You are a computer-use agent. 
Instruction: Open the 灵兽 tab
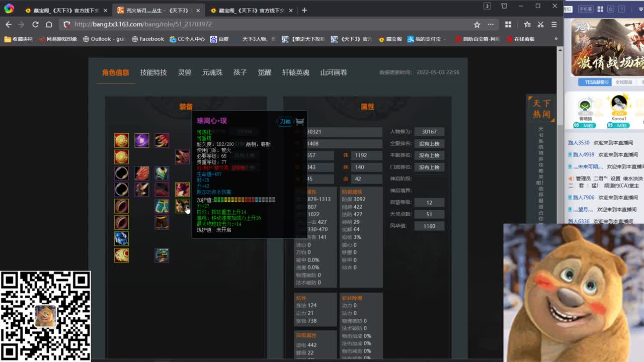click(x=184, y=72)
